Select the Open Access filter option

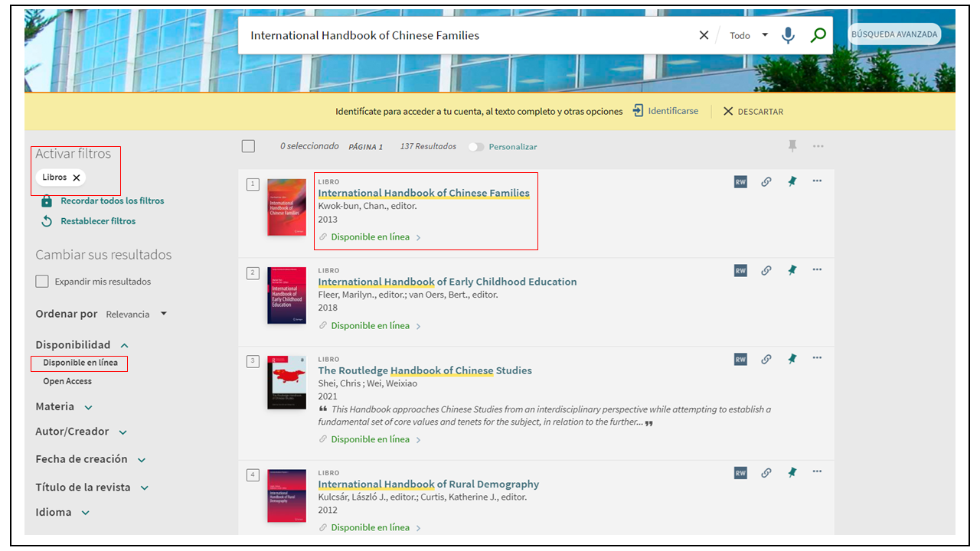pyautogui.click(x=67, y=381)
